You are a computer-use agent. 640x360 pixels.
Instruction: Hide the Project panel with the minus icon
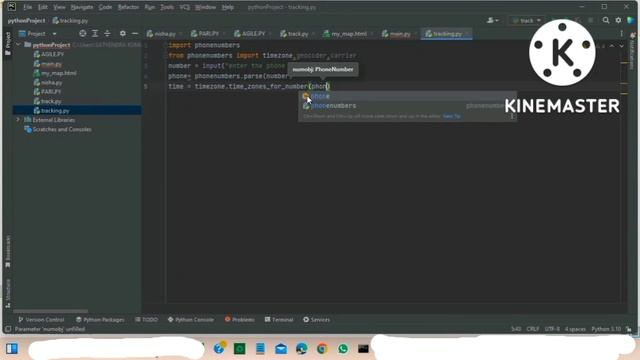pyautogui.click(x=135, y=33)
